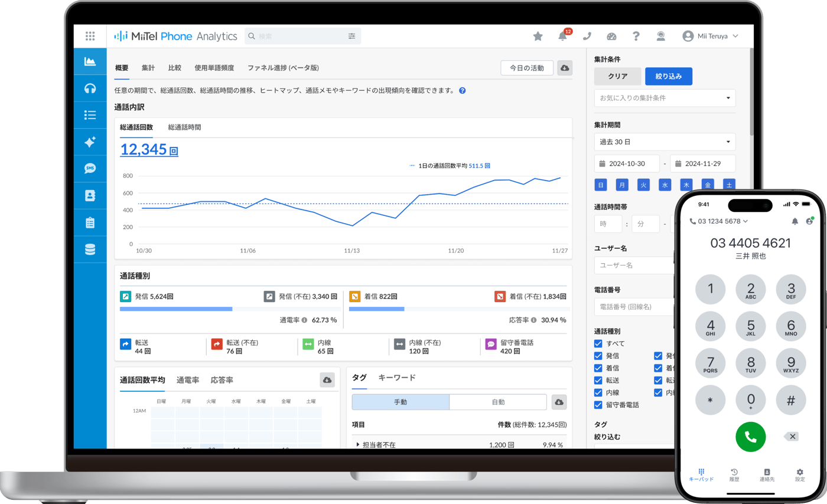The height and width of the screenshot is (504, 827).
Task: Toggle the 転送 checkbox in 通話種別 filter
Action: pos(598,380)
